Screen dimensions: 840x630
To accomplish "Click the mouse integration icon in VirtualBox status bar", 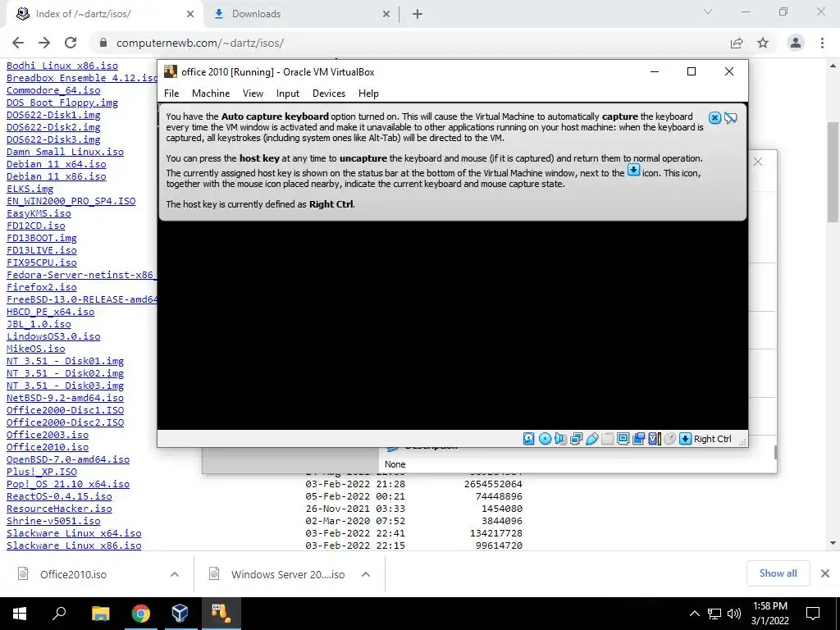I will (669, 439).
